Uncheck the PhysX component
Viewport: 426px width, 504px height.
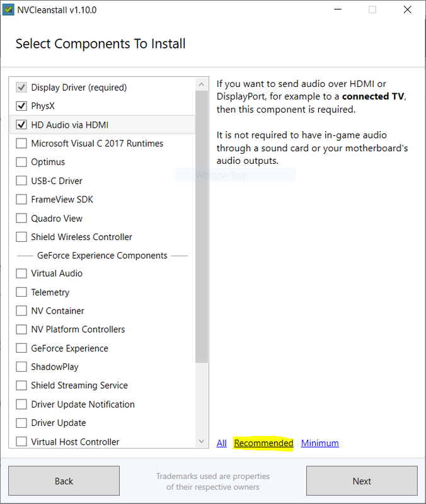pyautogui.click(x=21, y=106)
